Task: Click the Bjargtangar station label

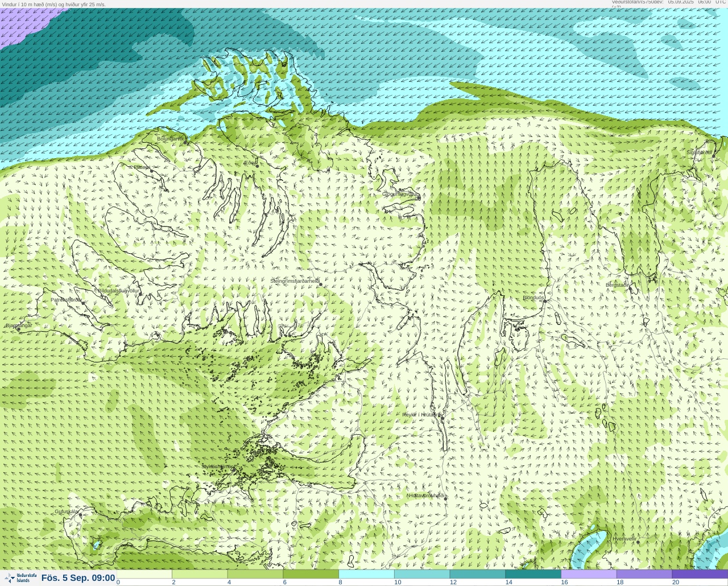Action: 19,325
